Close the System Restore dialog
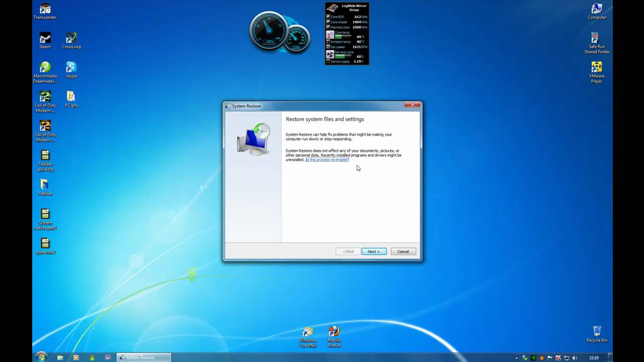 (412, 105)
